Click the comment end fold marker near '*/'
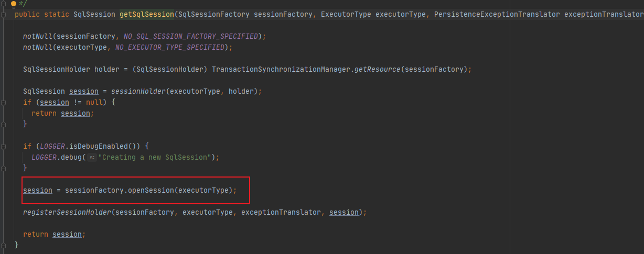 (x=4, y=4)
